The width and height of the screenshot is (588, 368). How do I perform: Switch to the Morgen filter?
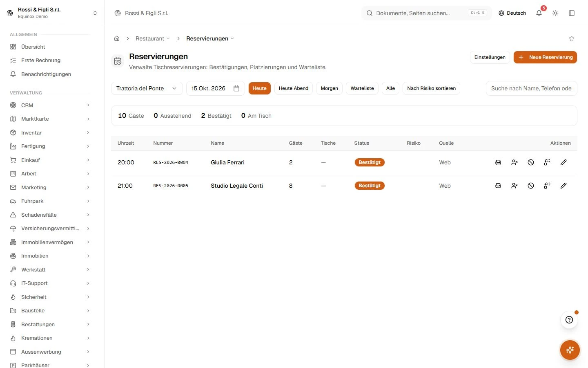pyautogui.click(x=330, y=88)
